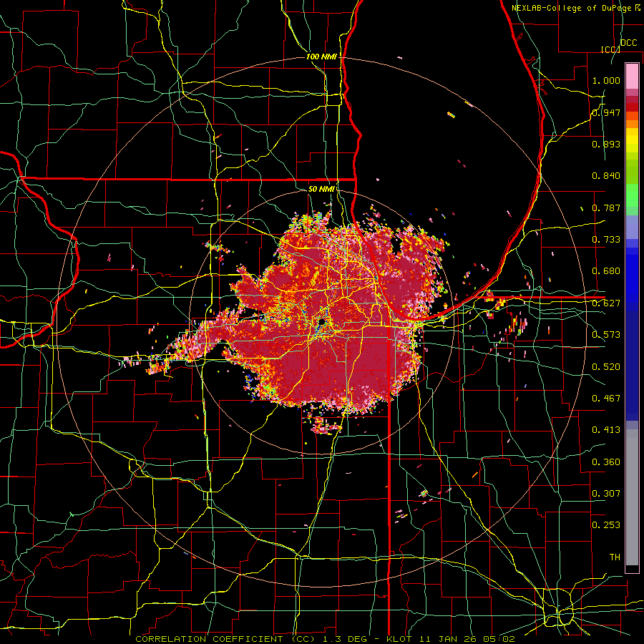Click the [CC] units label
The width and height of the screenshot is (644, 644).
coord(610,49)
